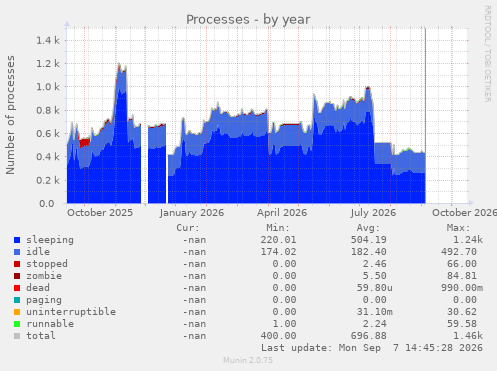This screenshot has width=497, height=371.
Task: Click the runnable min value 1.00
Action: point(284,324)
